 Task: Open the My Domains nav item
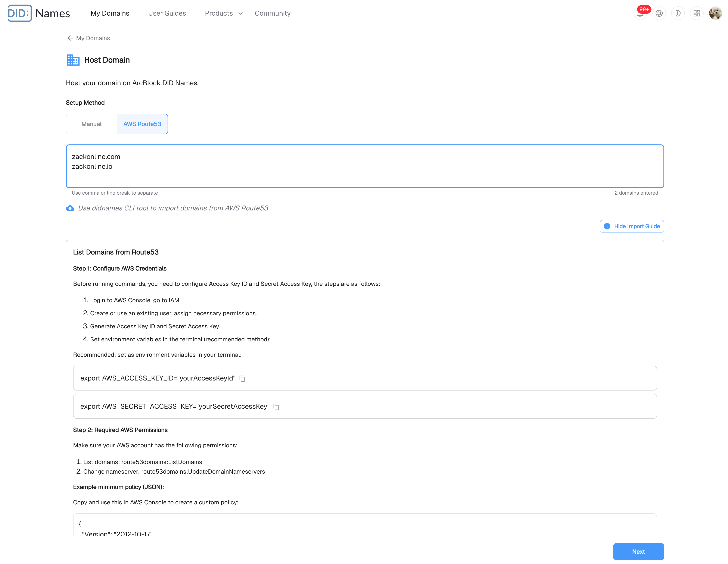(x=110, y=13)
